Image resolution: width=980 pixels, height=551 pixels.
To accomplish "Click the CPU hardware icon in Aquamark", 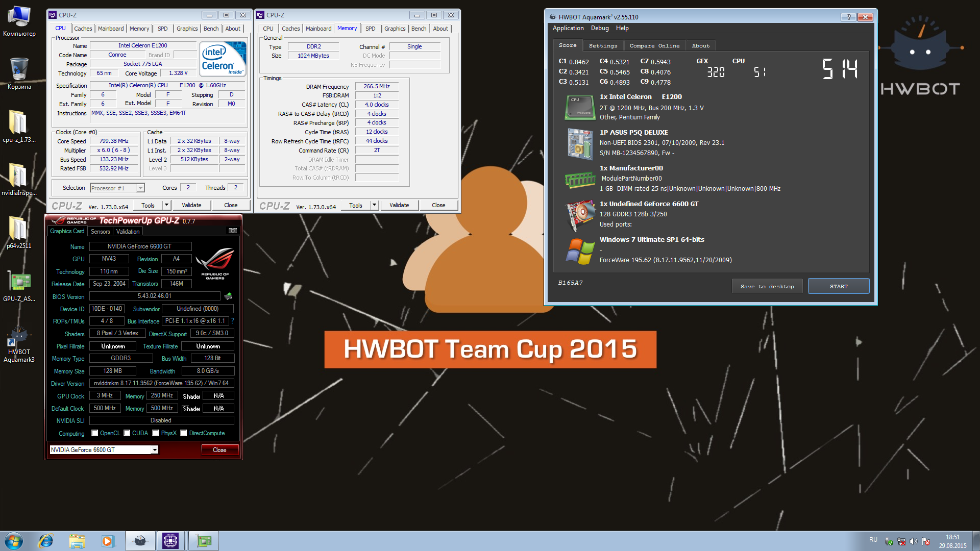I will click(580, 107).
